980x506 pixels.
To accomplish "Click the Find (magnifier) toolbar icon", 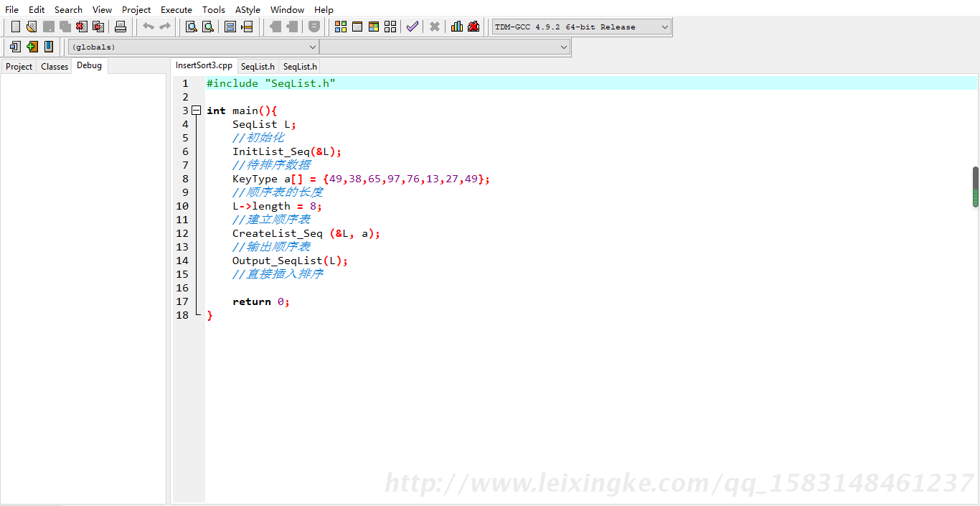I will click(192, 27).
